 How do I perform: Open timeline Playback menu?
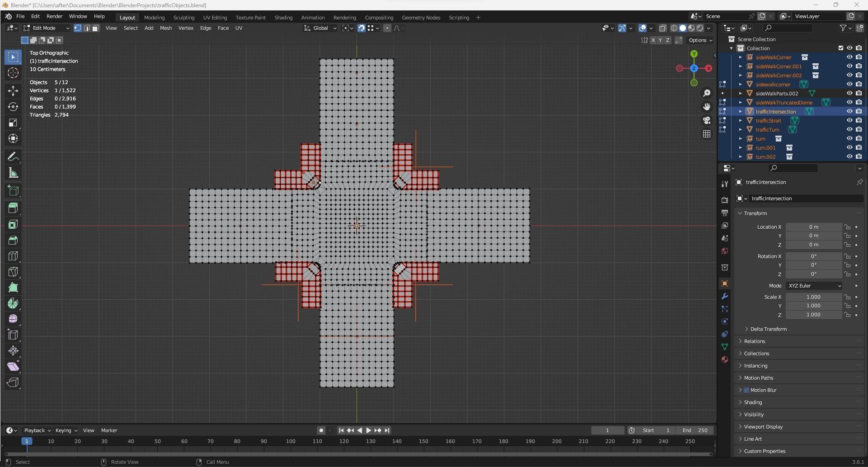(x=37, y=430)
